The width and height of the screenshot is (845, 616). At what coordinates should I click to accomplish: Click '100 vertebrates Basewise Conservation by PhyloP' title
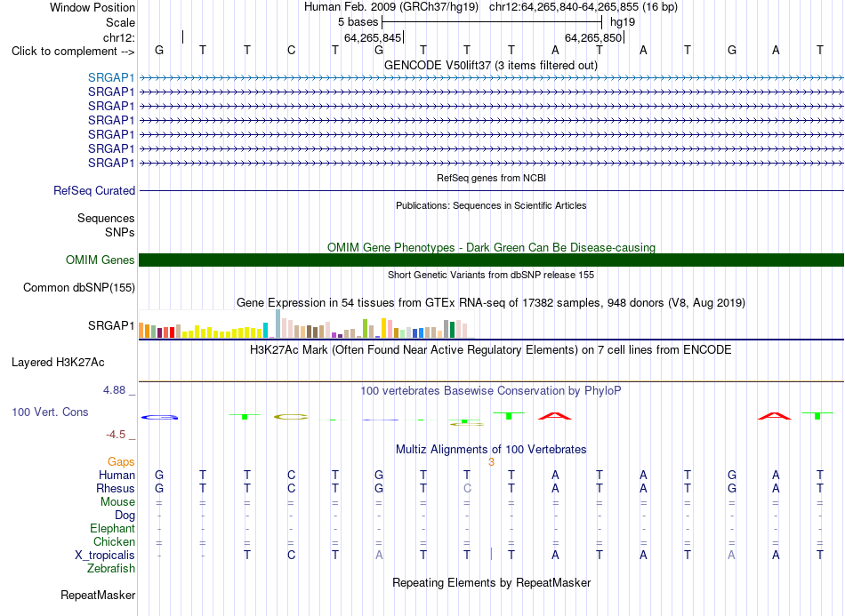tap(491, 391)
